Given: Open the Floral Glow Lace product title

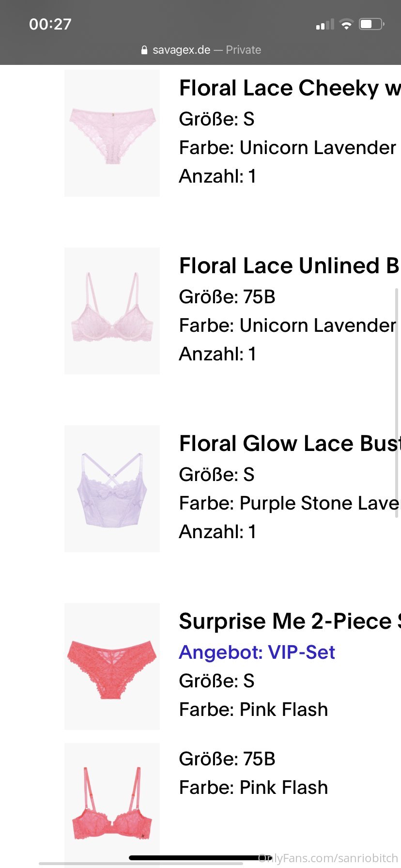Looking at the screenshot, I should pos(290,444).
